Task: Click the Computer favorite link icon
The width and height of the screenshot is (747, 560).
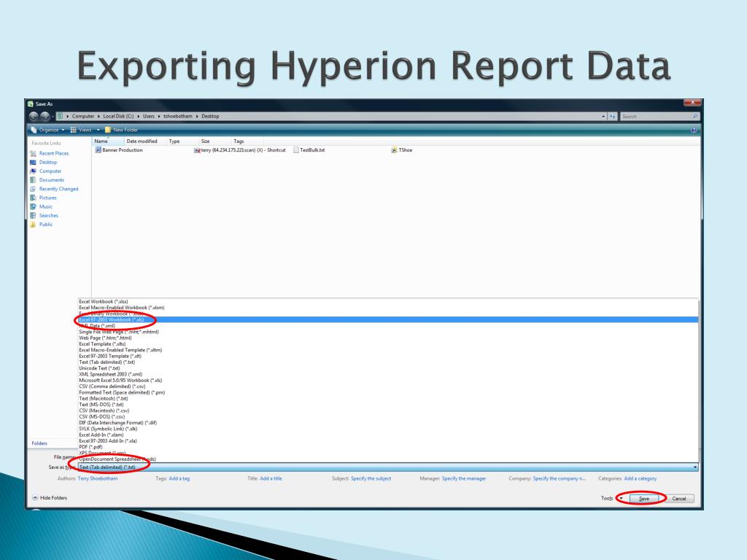Action: coord(33,171)
